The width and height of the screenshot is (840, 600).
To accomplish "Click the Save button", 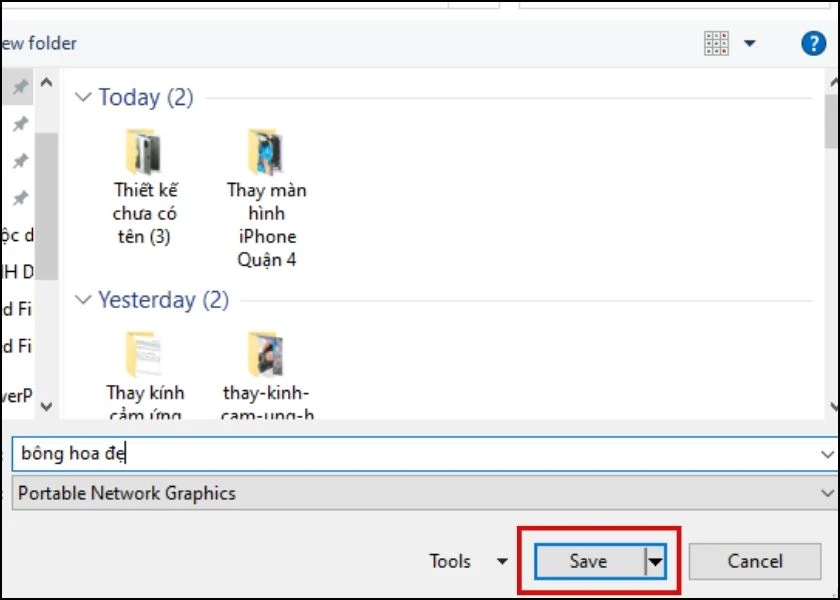I will tap(589, 561).
